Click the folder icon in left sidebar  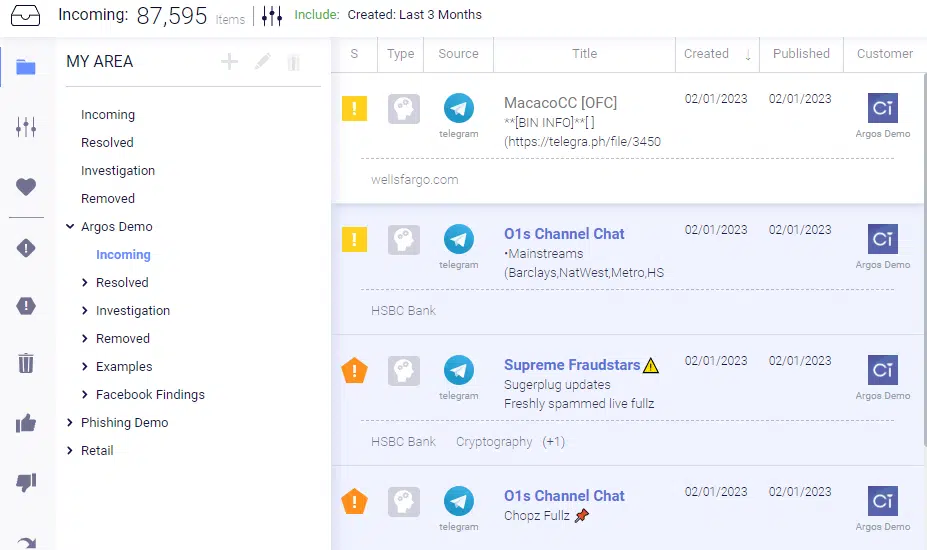pos(26,68)
